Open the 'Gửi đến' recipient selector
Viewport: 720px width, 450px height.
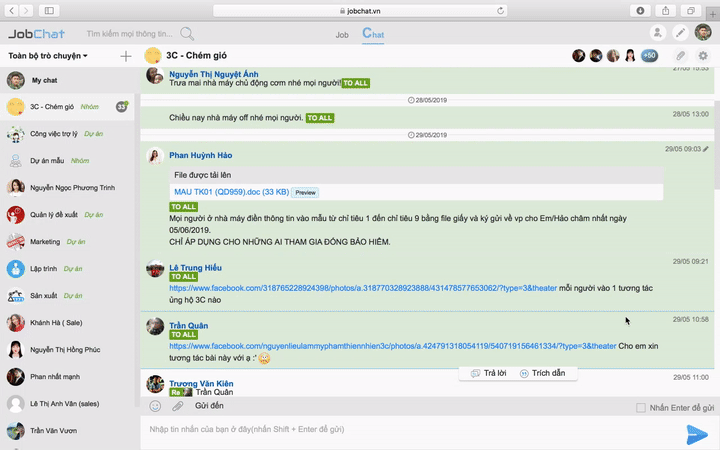pyautogui.click(x=209, y=407)
